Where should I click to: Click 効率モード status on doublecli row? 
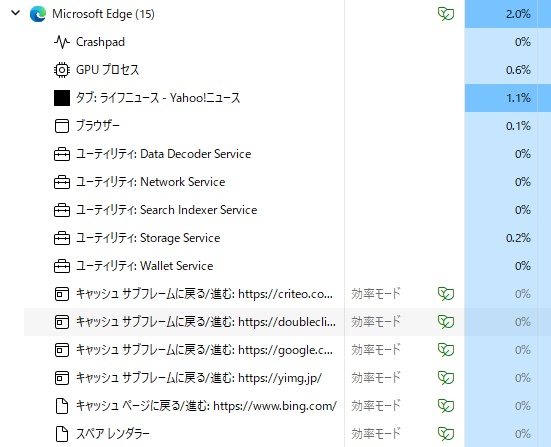(376, 322)
